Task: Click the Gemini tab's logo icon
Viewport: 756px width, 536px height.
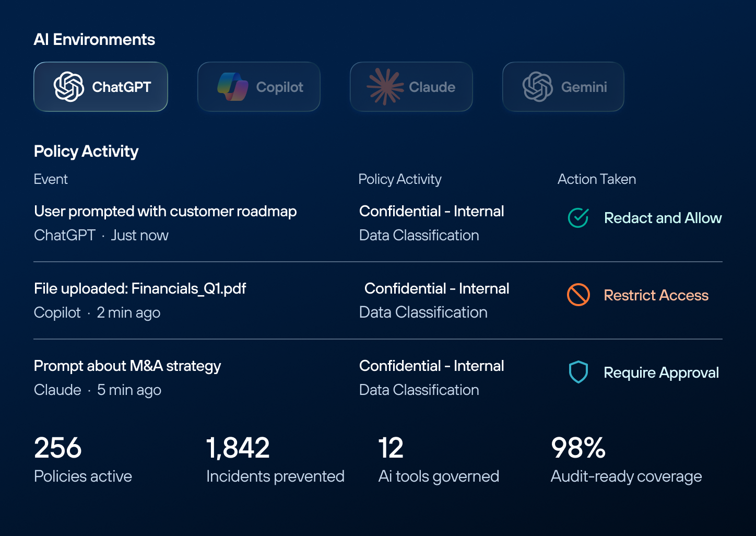Action: [x=538, y=87]
